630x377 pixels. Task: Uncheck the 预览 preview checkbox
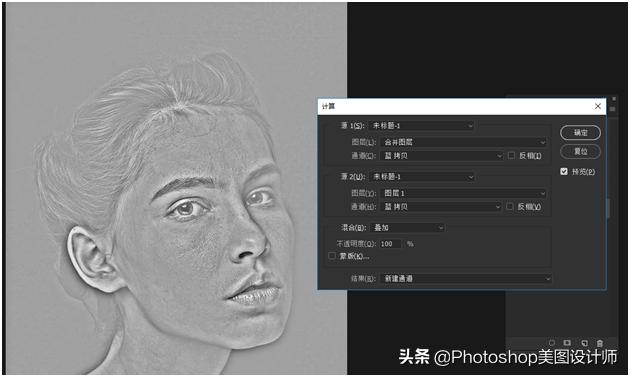click(564, 172)
